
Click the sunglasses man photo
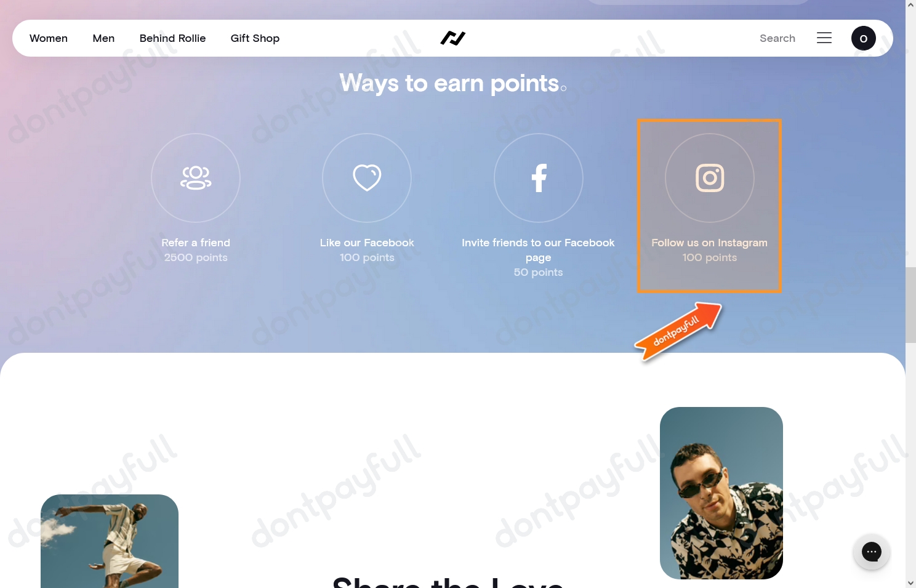click(721, 493)
